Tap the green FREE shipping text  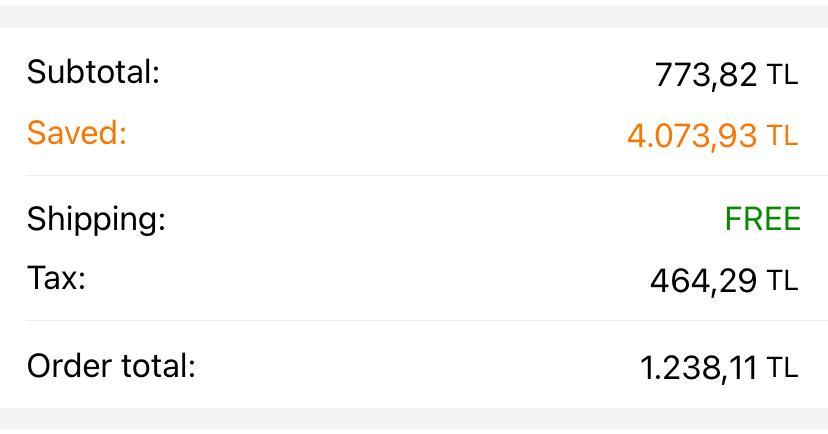coord(762,219)
